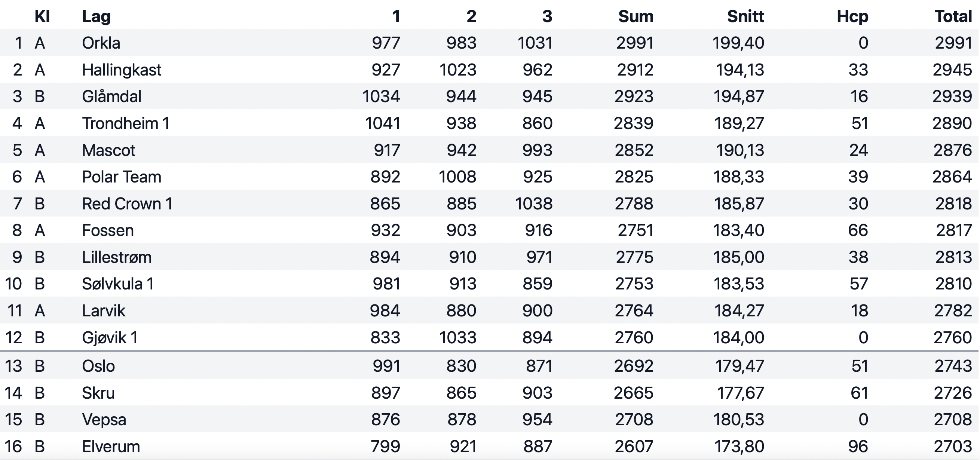Click the Sum column header
The width and height of the screenshot is (980, 460).
(636, 16)
